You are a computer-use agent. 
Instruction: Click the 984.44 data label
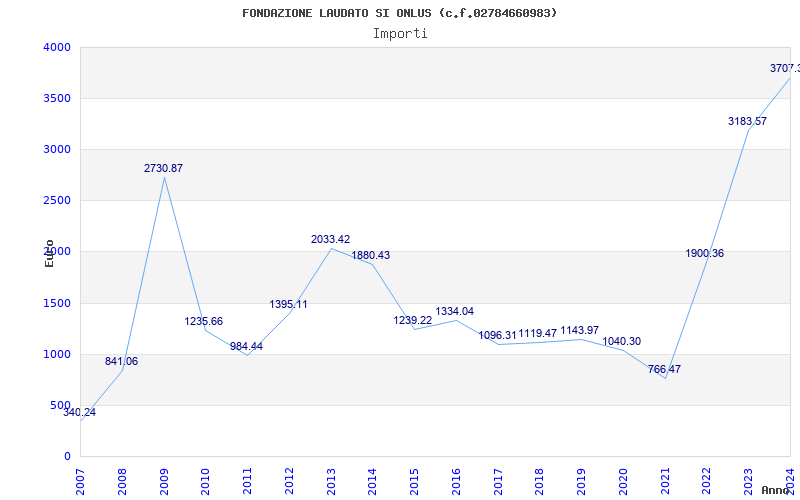(x=246, y=346)
